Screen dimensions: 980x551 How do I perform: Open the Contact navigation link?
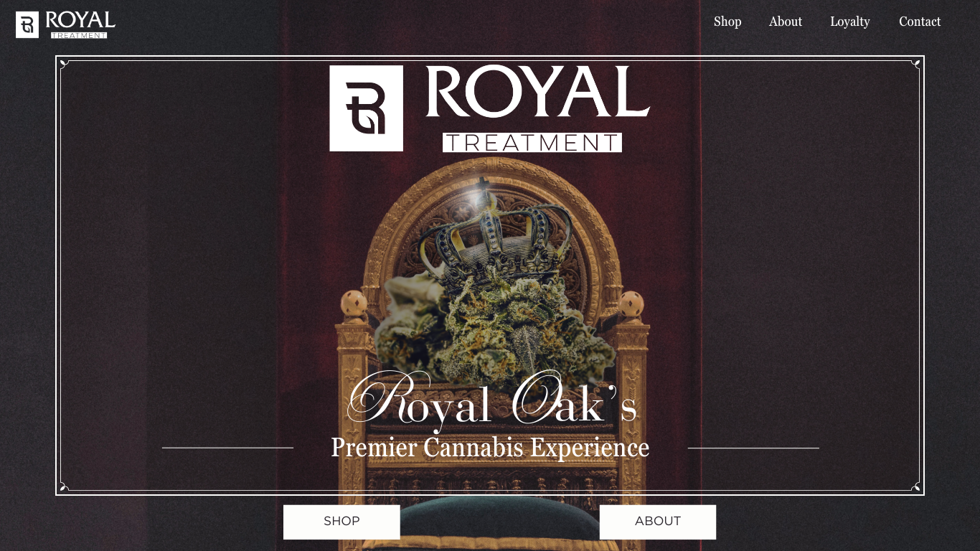920,22
